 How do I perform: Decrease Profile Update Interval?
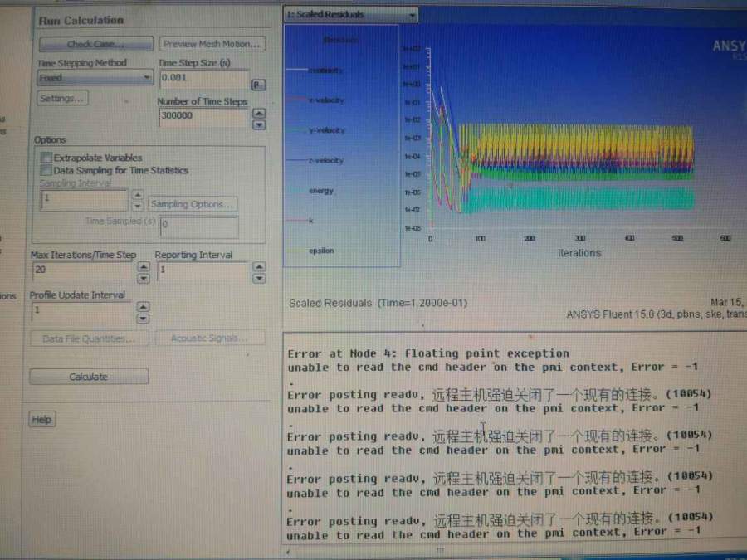pos(143,318)
